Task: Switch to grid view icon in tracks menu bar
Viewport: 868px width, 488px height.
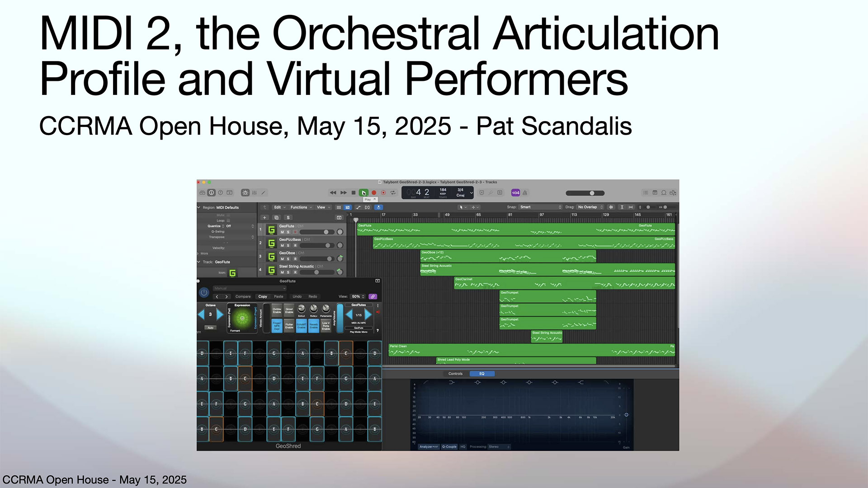Action: tap(339, 207)
